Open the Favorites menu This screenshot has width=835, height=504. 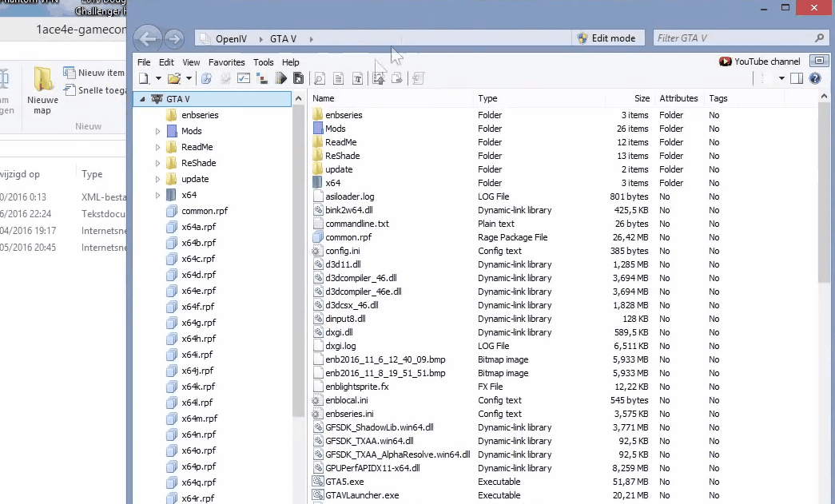[226, 62]
